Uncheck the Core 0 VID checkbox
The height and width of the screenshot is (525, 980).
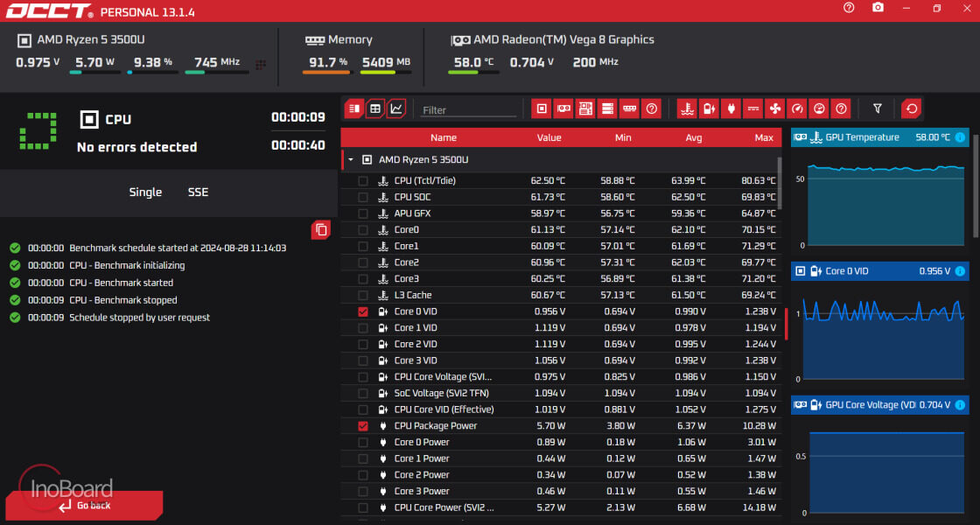point(362,311)
